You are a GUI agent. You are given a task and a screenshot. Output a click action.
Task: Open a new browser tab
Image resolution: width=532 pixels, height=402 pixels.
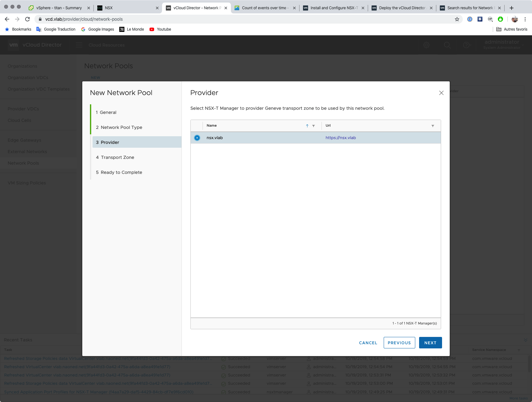click(x=512, y=8)
